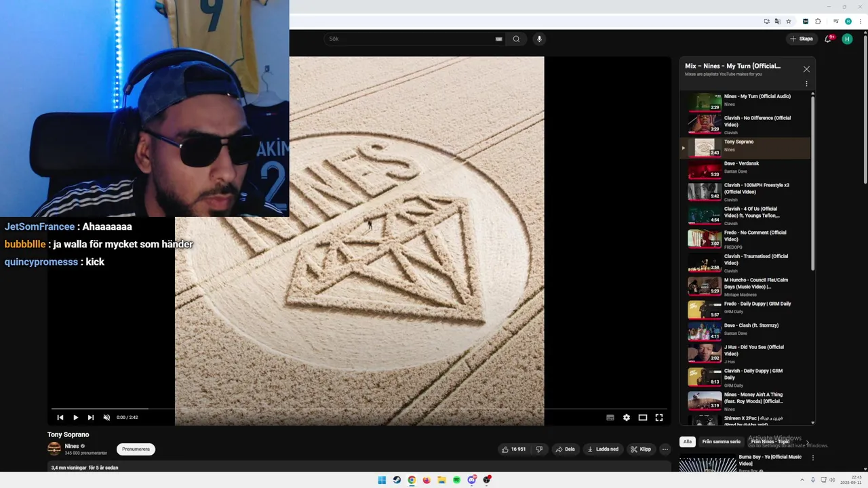Screen dimensions: 868x488
Task: Select the Från Nines - Topic chip
Action: [x=770, y=442]
